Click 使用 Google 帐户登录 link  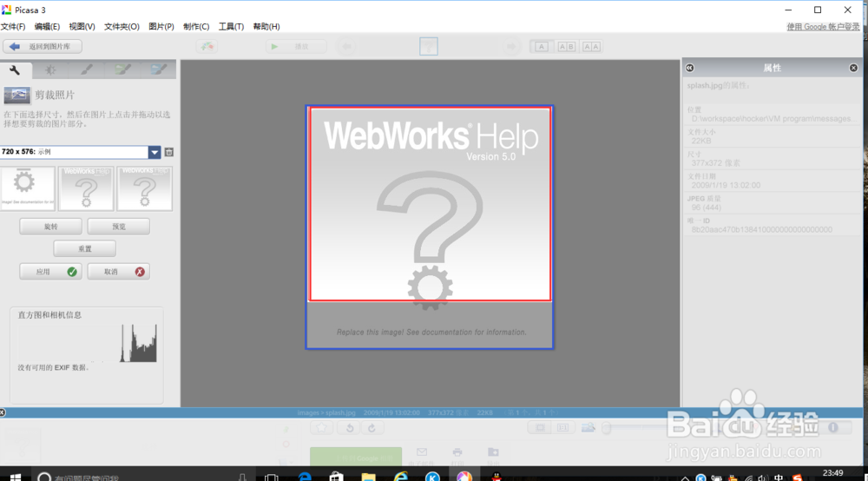823,27
